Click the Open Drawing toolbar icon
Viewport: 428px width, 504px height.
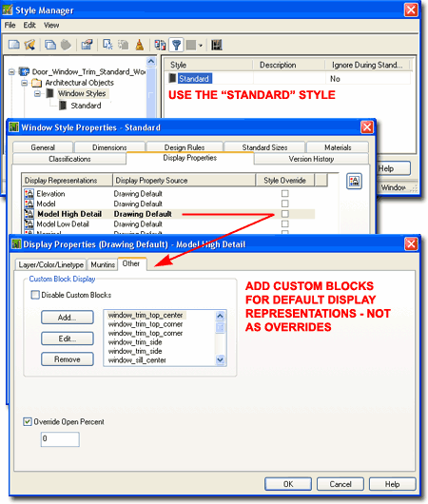tap(29, 45)
